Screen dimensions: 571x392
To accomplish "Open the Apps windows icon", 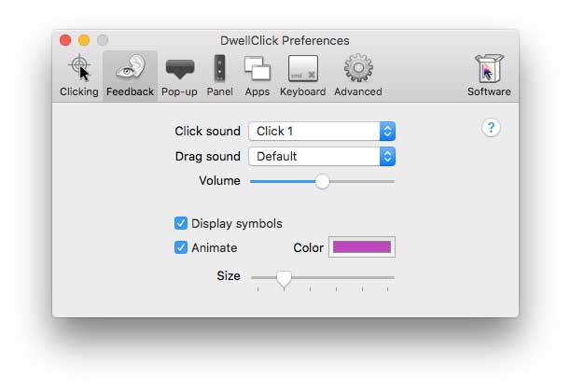I will (x=257, y=70).
